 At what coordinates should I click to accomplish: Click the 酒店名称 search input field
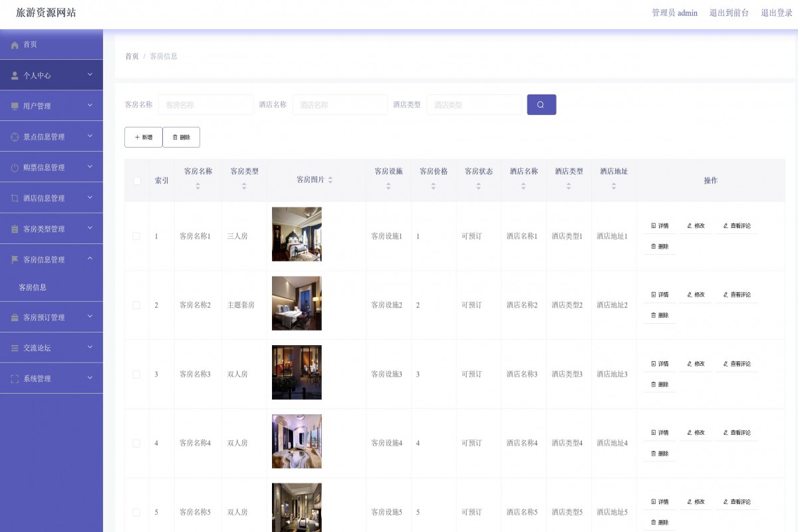[x=340, y=104]
